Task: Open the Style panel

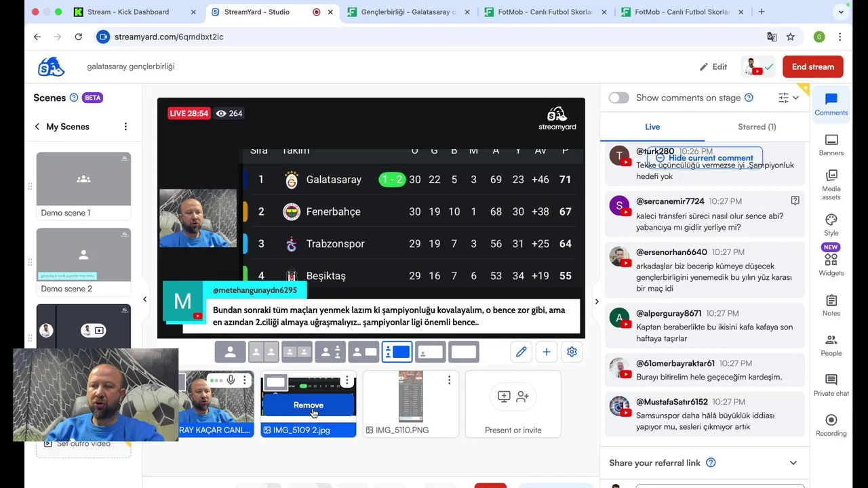Action: (x=831, y=224)
